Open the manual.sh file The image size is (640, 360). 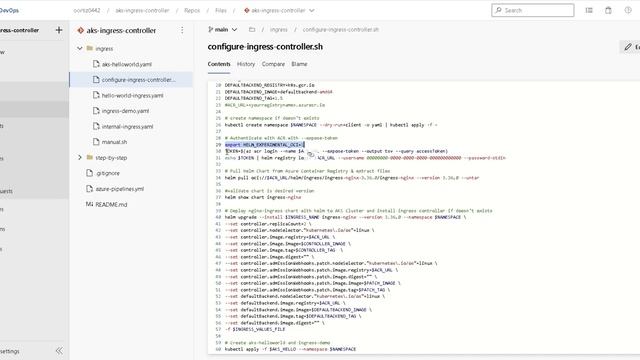114,142
